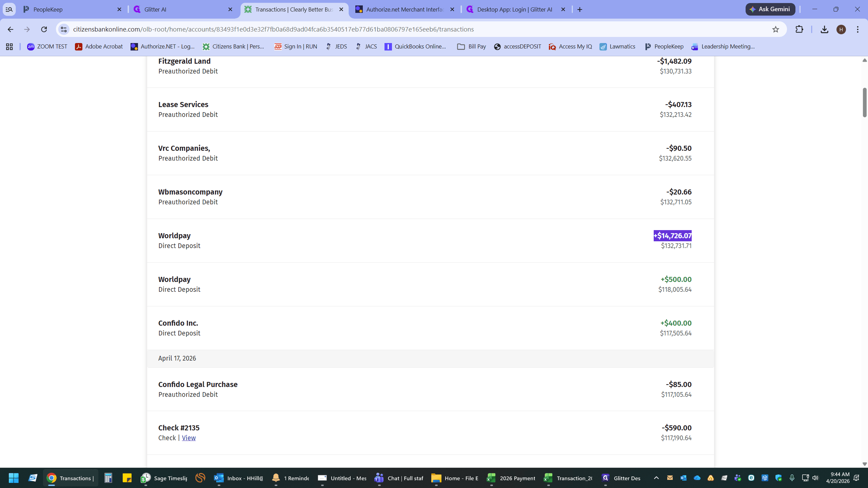Switch to Desktop App: Login Glitter AI tab
This screenshot has width=868, height=488.
[x=516, y=9]
